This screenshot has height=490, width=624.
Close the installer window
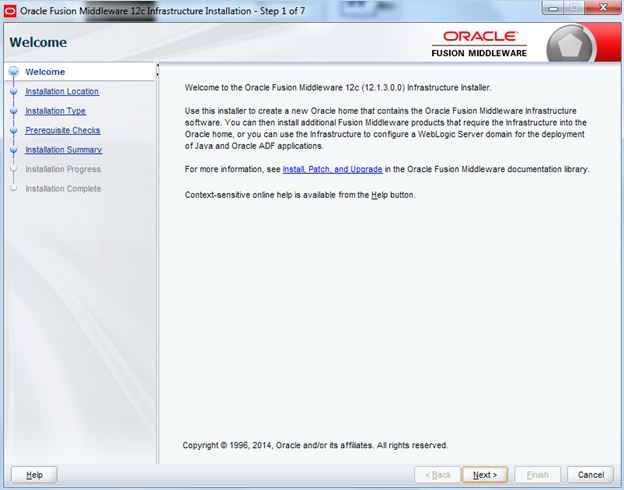(x=603, y=8)
